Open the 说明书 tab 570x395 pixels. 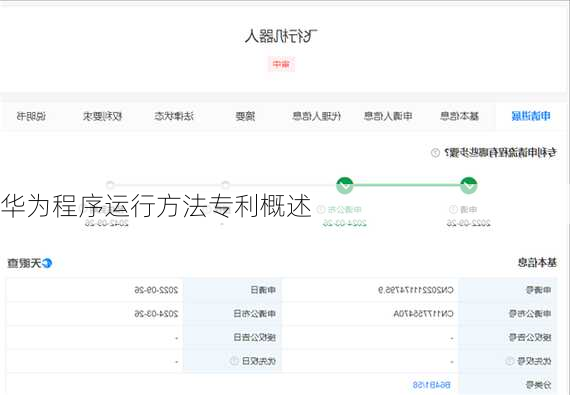click(x=31, y=116)
